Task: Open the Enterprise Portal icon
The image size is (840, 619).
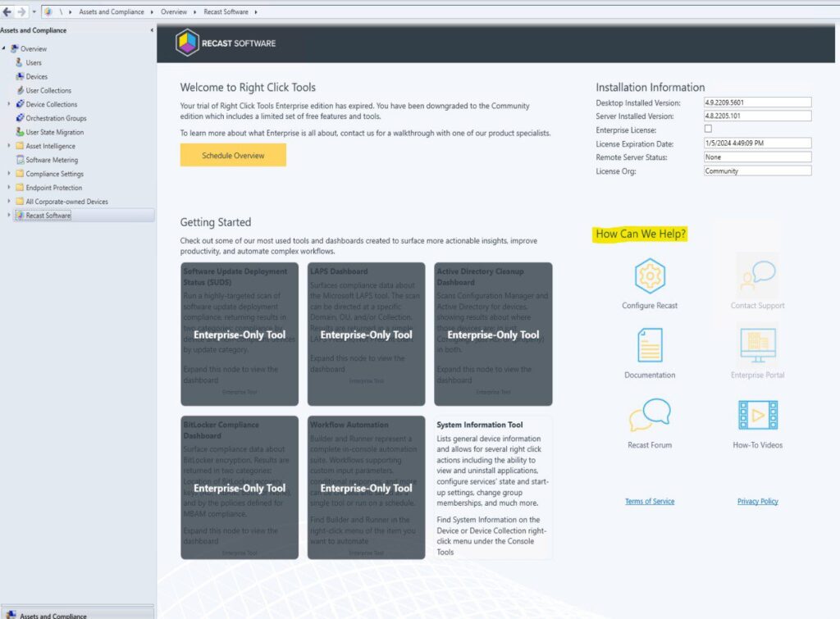Action: click(x=757, y=345)
